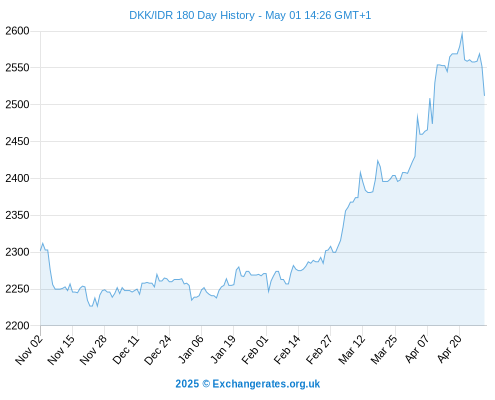Click the Apr 20 date label
The height and width of the screenshot is (400, 495).
coord(450,349)
